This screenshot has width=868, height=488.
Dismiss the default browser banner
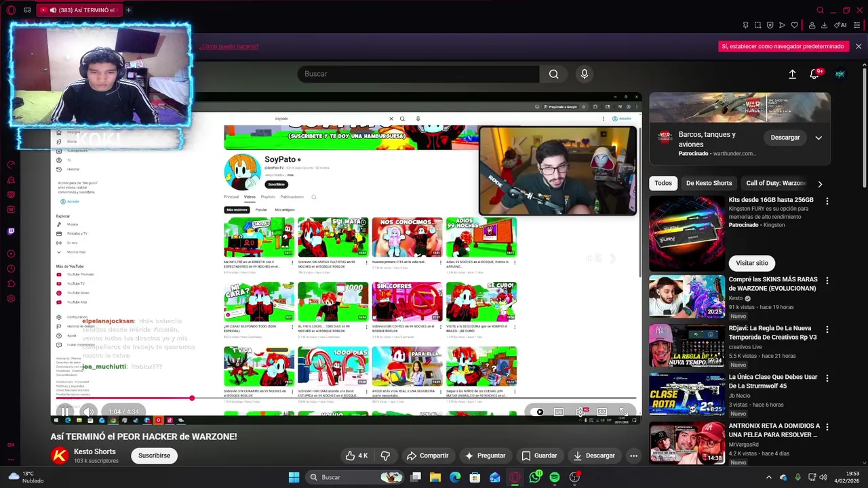coord(859,46)
